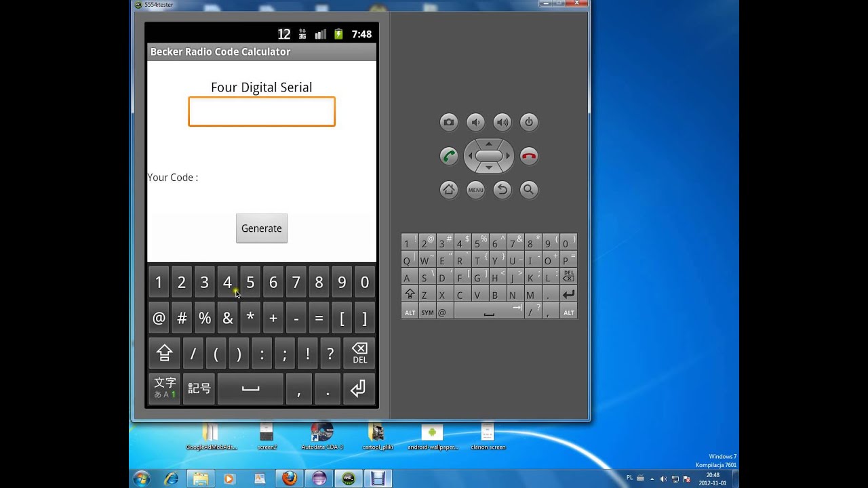Open the taskbar media player icon

pyautogui.click(x=229, y=478)
